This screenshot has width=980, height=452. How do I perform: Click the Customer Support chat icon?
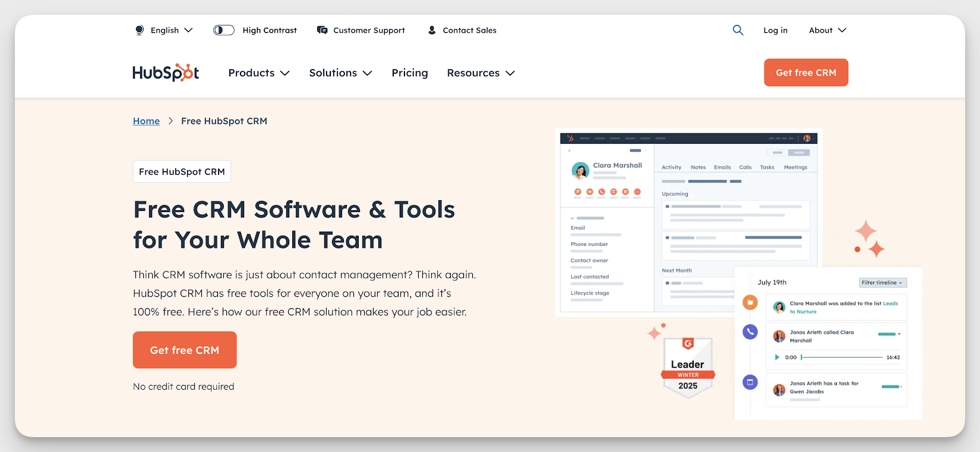click(x=322, y=30)
